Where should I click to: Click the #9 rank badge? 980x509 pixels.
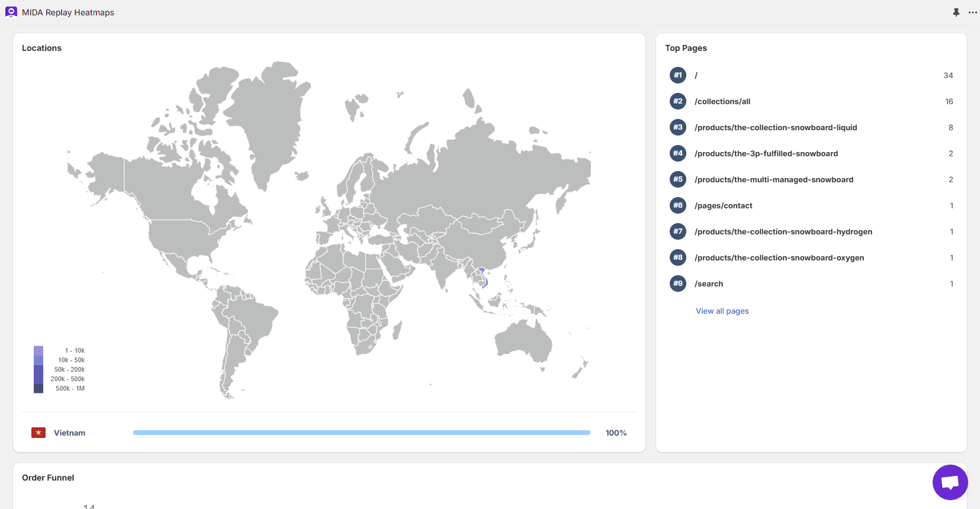pos(678,284)
